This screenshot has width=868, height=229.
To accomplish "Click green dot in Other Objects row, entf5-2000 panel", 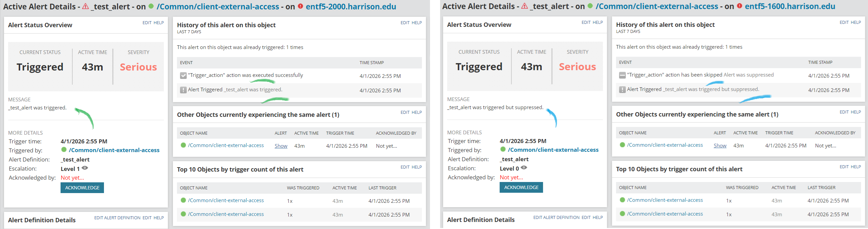I will point(183,145).
